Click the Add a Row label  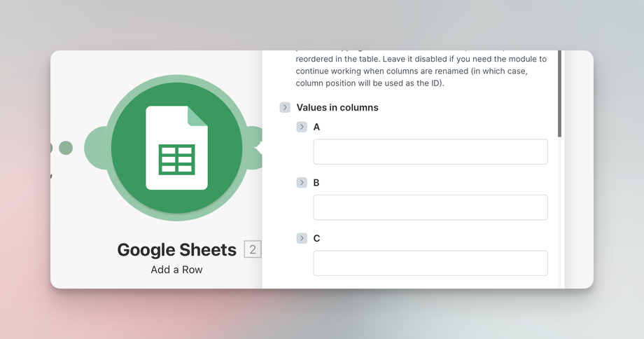pyautogui.click(x=176, y=270)
